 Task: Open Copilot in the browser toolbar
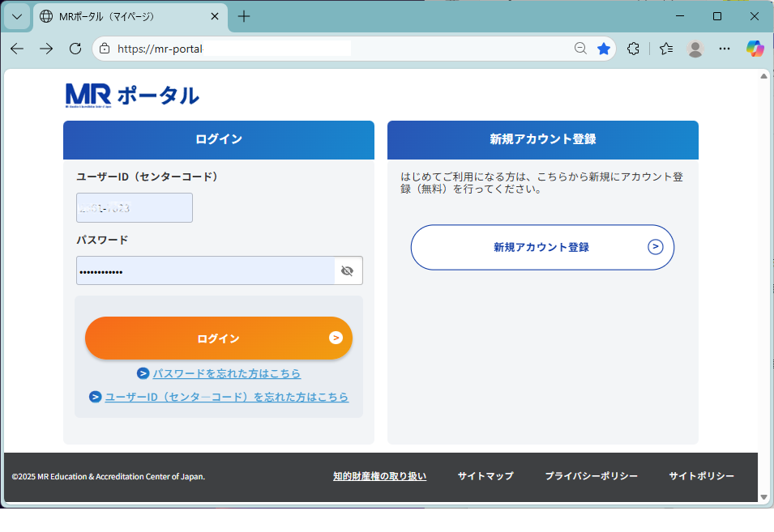[x=755, y=49]
